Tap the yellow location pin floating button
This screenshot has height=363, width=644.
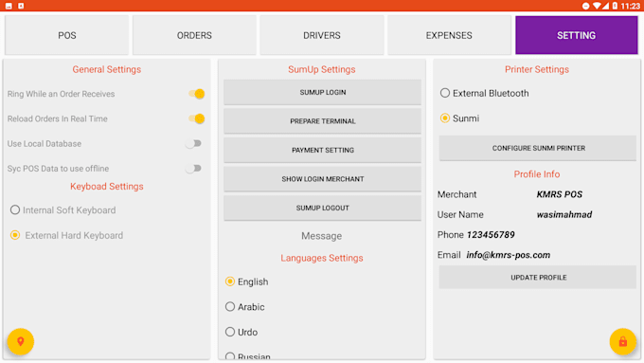[x=20, y=341]
